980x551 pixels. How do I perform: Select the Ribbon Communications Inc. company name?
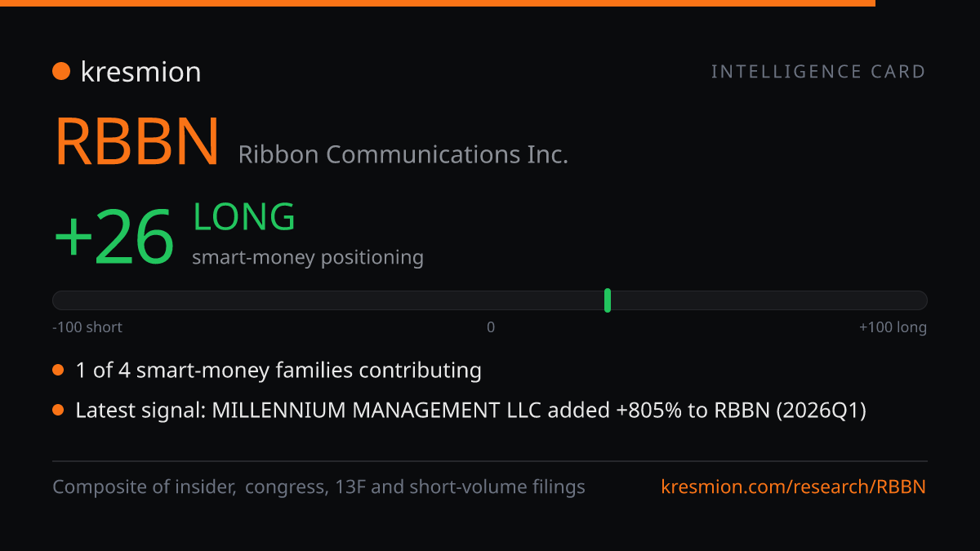(x=403, y=154)
